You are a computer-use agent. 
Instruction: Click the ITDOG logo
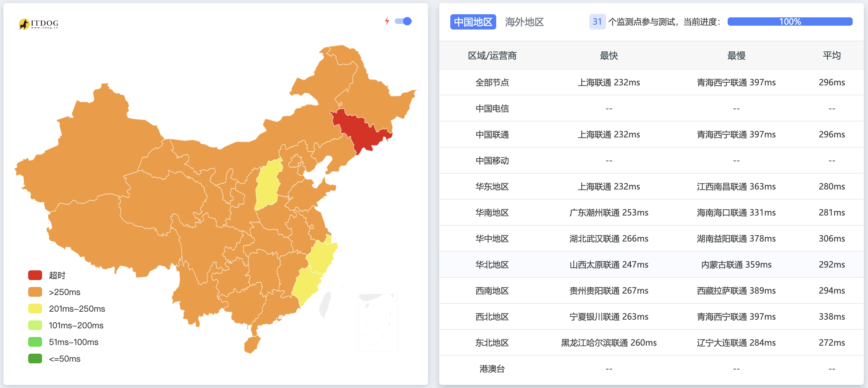click(x=39, y=24)
